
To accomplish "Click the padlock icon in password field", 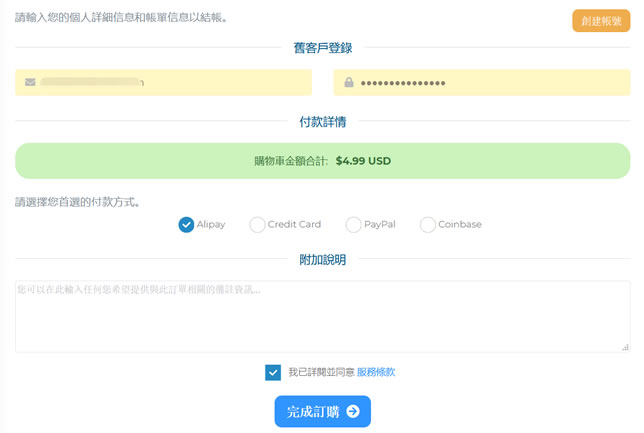I will point(350,83).
